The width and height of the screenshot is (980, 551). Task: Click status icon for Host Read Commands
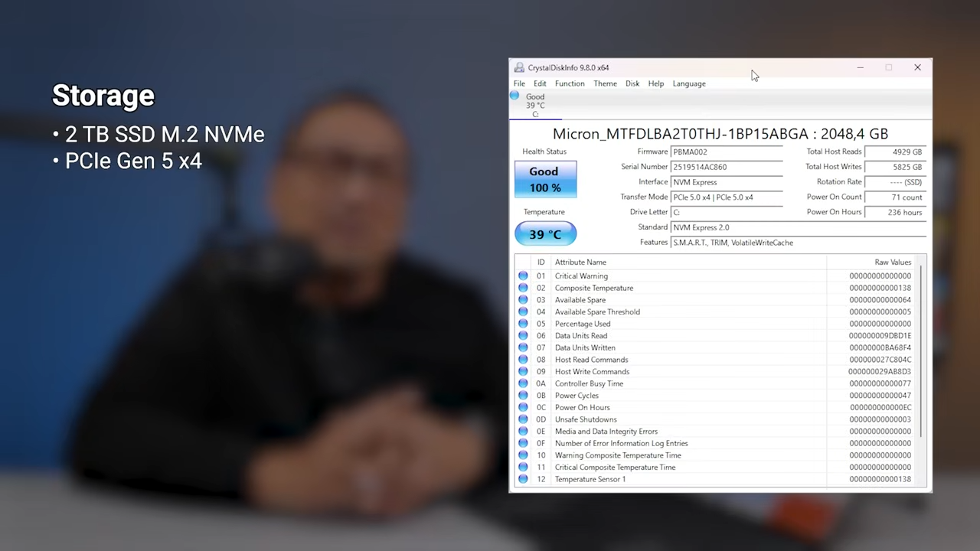(523, 360)
